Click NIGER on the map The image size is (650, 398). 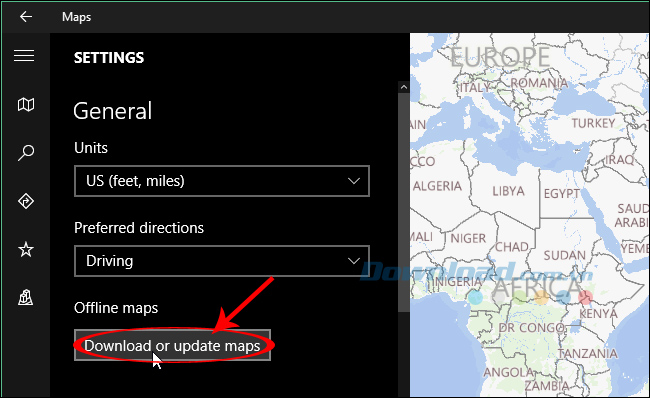(x=468, y=238)
